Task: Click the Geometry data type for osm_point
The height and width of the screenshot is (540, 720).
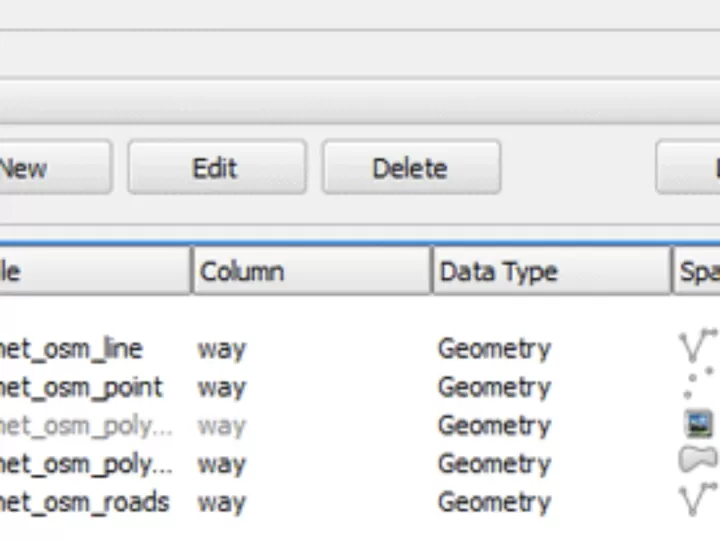Action: pyautogui.click(x=494, y=387)
